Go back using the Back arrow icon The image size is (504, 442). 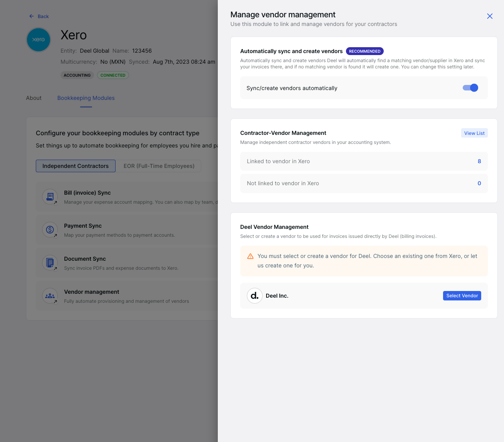pyautogui.click(x=31, y=17)
